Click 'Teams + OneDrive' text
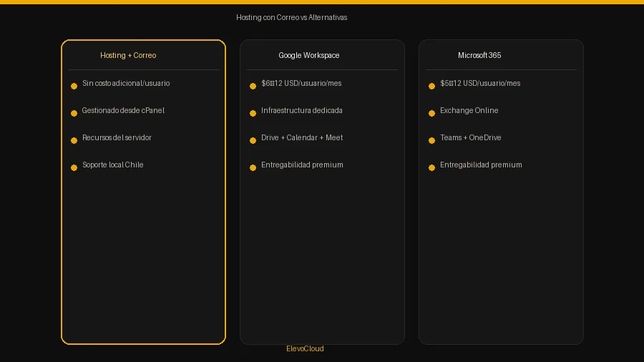 (471, 137)
